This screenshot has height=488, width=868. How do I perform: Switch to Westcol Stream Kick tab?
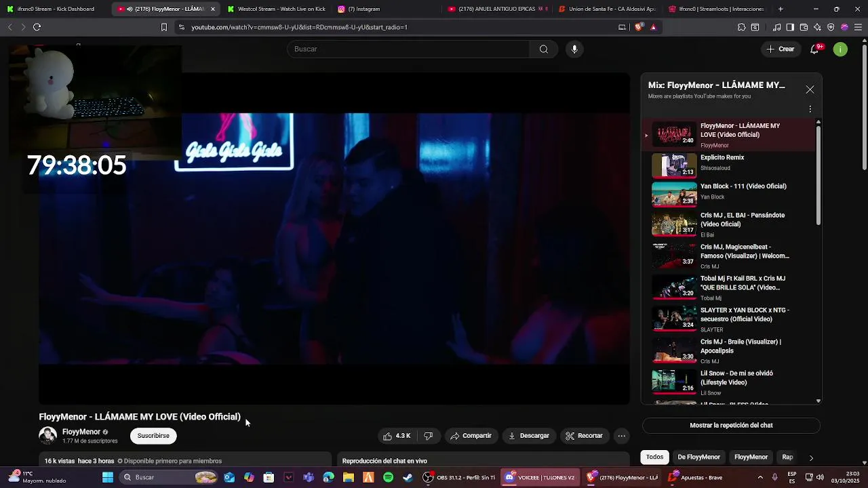(275, 9)
